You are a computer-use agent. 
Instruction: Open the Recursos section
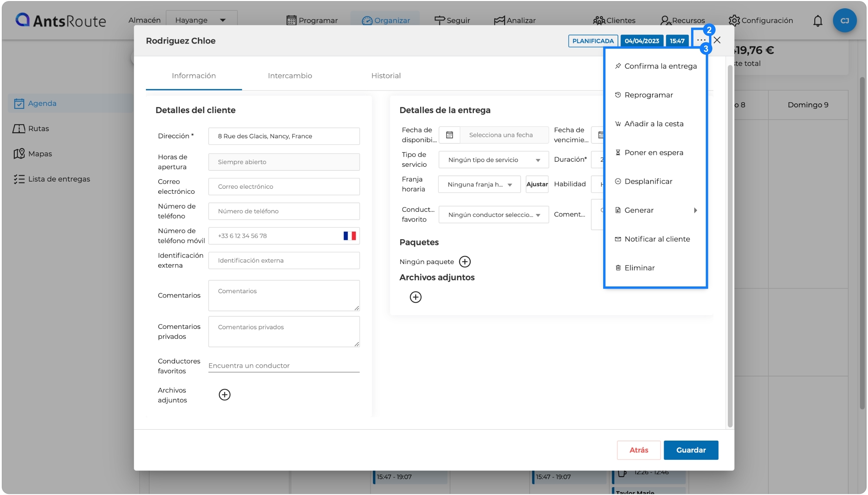[x=682, y=21]
